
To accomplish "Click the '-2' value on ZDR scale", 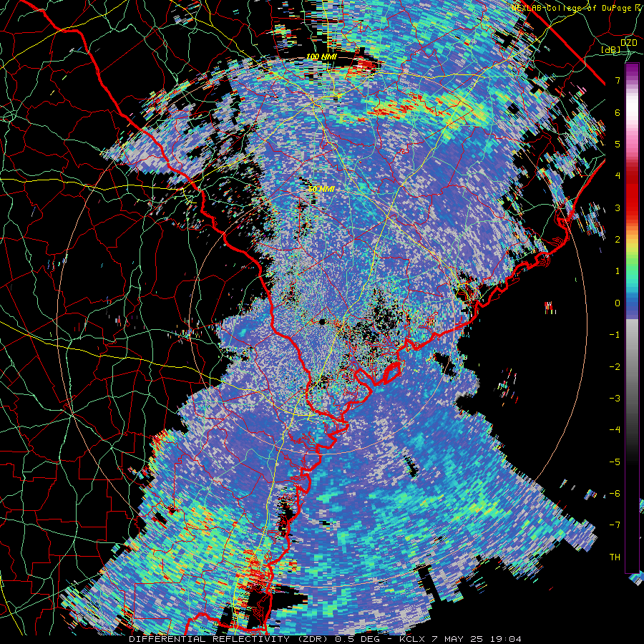I will pyautogui.click(x=615, y=366).
